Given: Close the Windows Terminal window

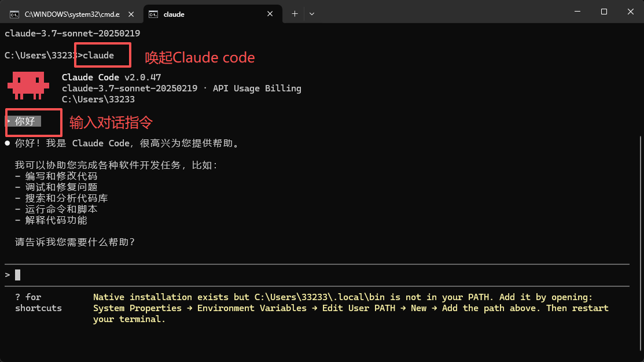Looking at the screenshot, I should click(x=630, y=12).
